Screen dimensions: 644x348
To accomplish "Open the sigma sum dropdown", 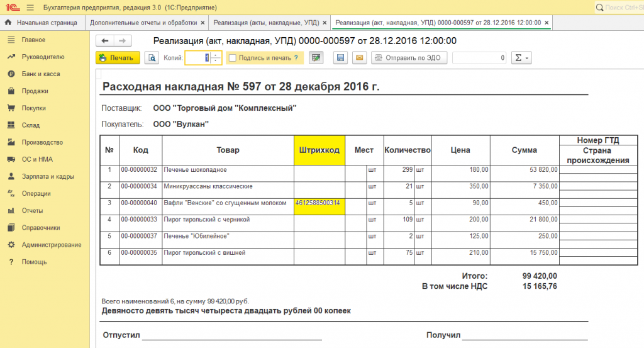I will pyautogui.click(x=521, y=58).
